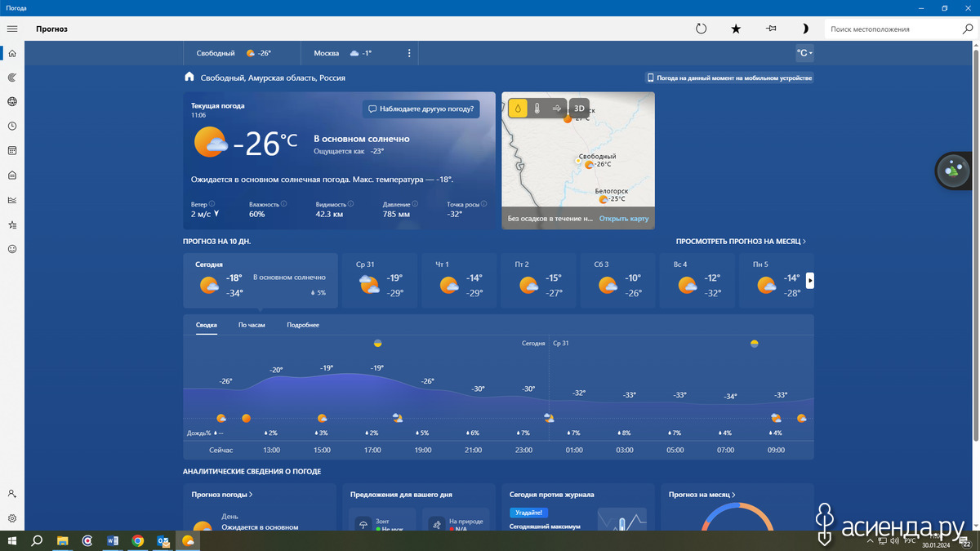Click the На природе suggestion tile
980x551 pixels.
456,520
